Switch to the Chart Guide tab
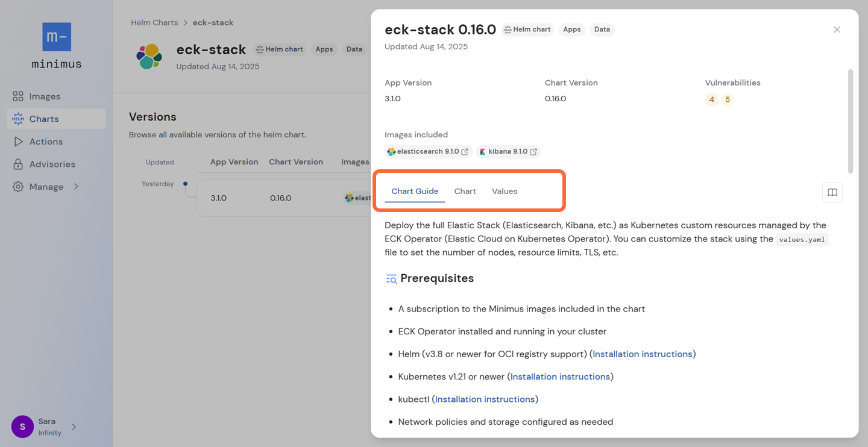Viewport: 868px width, 447px height. coord(415,191)
